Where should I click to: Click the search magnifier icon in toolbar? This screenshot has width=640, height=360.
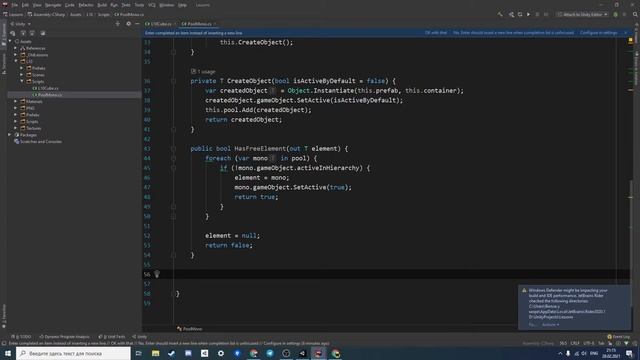(635, 14)
